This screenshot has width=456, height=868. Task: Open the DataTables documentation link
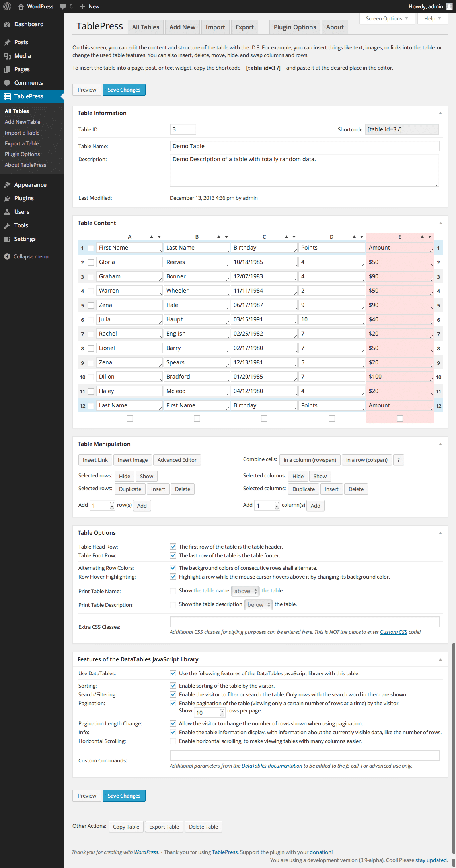click(272, 766)
